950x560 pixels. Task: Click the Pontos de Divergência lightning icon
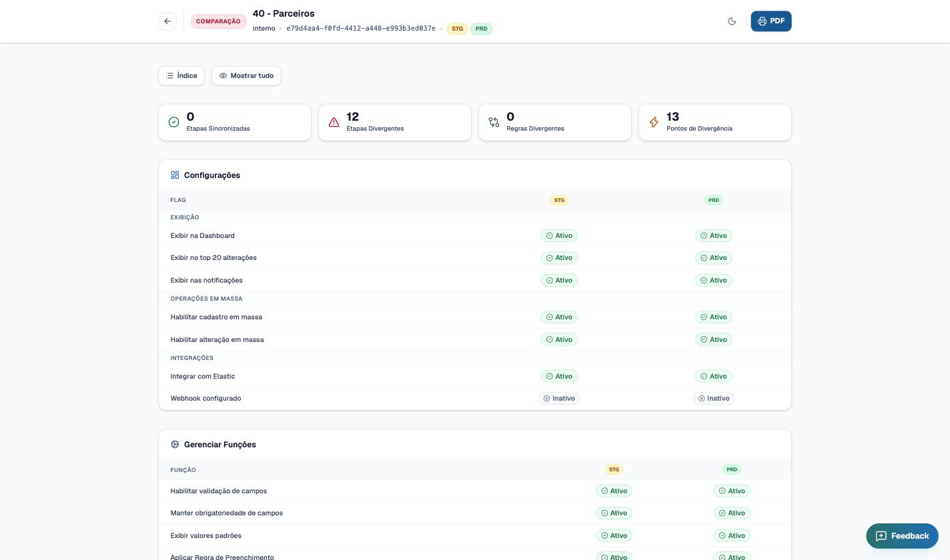tap(654, 122)
